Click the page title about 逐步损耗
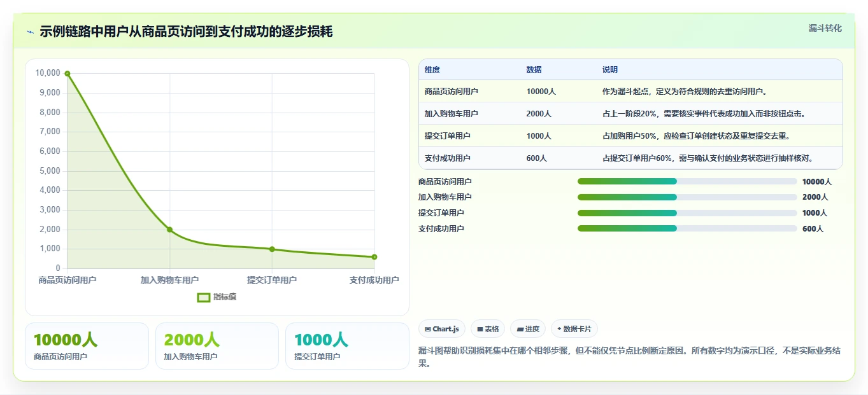The width and height of the screenshot is (868, 395). point(186,32)
